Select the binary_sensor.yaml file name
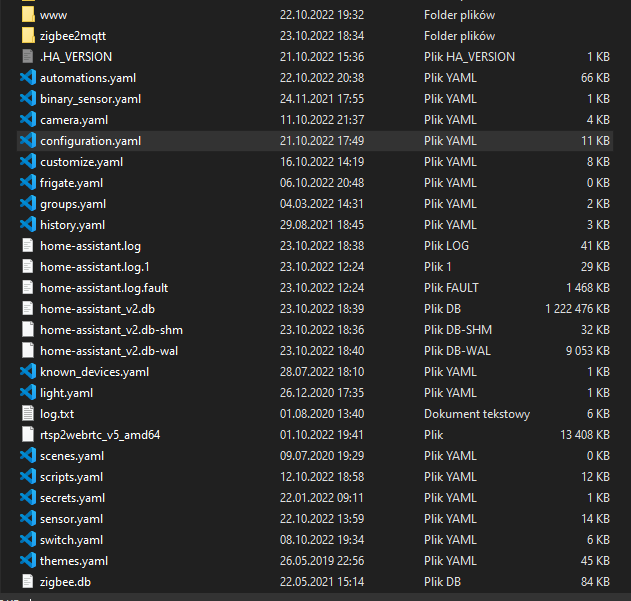The height and width of the screenshot is (601, 631). (x=91, y=99)
